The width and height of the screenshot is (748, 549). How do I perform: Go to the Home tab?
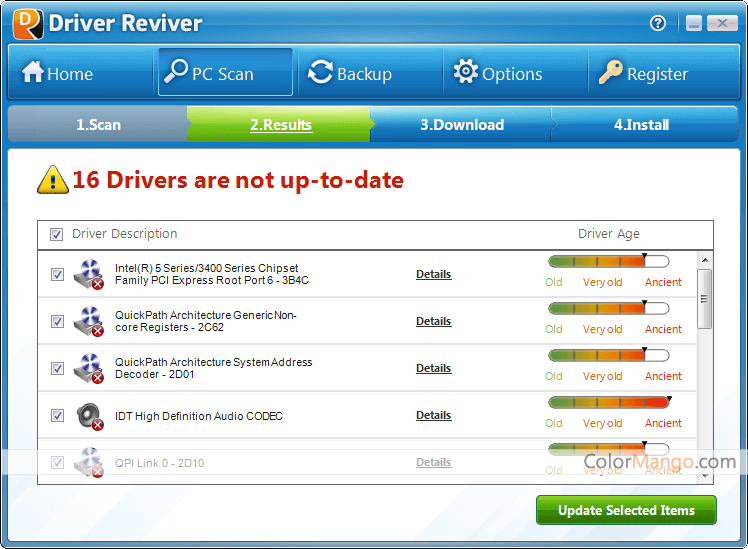[80, 73]
